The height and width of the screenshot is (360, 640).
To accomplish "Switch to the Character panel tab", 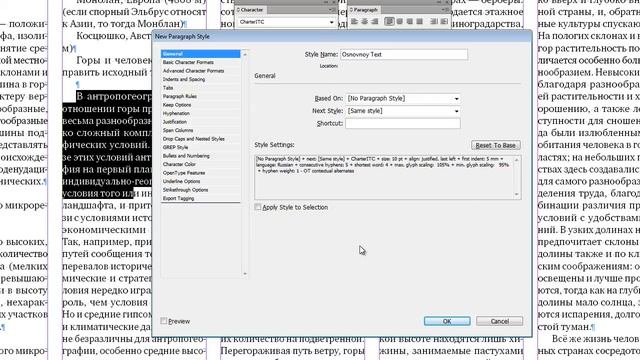I will [x=250, y=10].
